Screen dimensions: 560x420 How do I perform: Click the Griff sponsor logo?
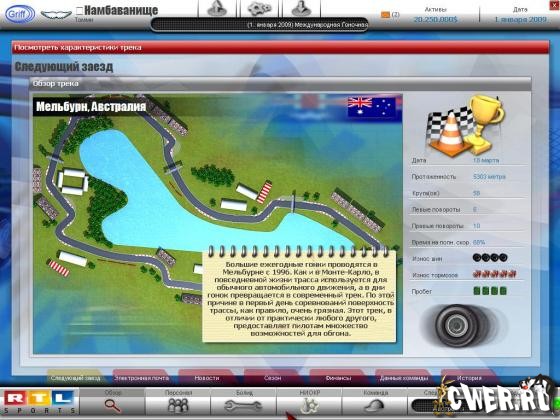coord(20,14)
